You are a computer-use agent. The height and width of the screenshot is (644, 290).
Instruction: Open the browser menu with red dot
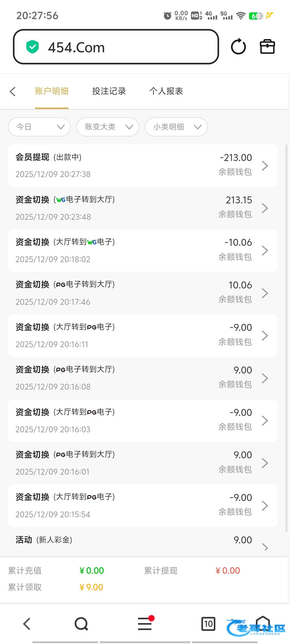(145, 624)
